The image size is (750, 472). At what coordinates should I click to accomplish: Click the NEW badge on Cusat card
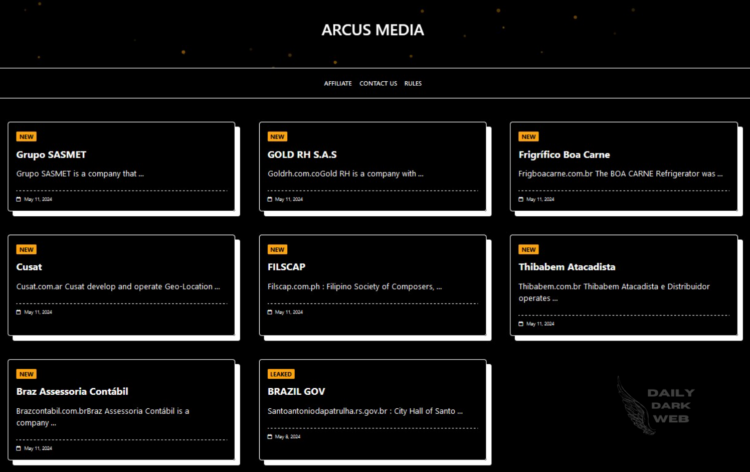26,250
